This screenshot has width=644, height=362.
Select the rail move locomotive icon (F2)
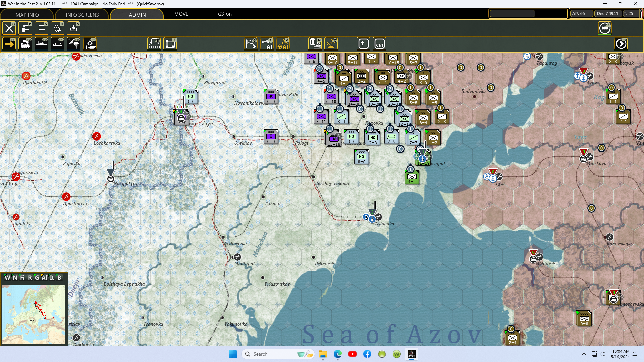tap(25, 44)
